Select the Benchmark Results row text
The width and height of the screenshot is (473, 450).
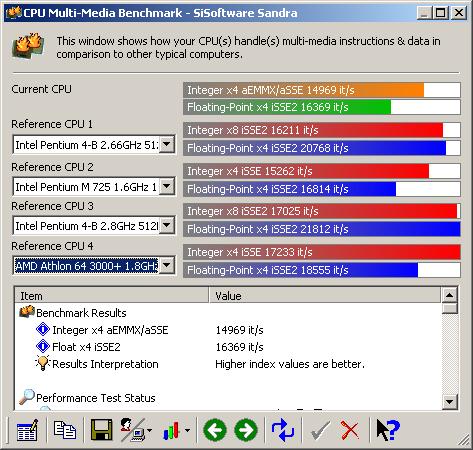81,313
